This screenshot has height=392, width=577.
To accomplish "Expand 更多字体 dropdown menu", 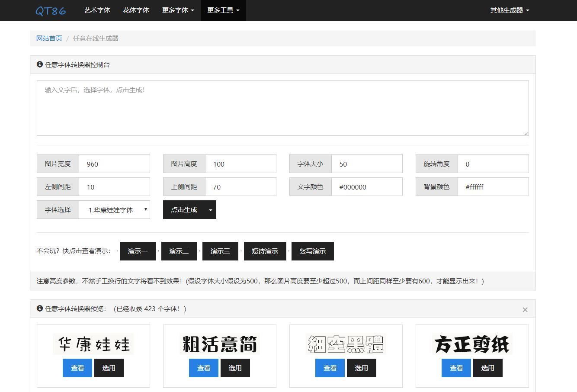I will [x=178, y=10].
